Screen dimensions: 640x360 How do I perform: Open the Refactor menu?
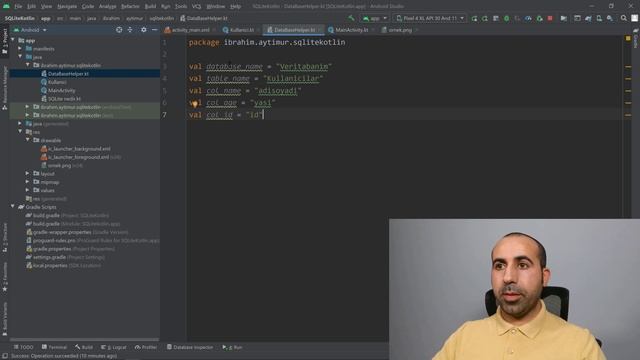[x=130, y=7]
